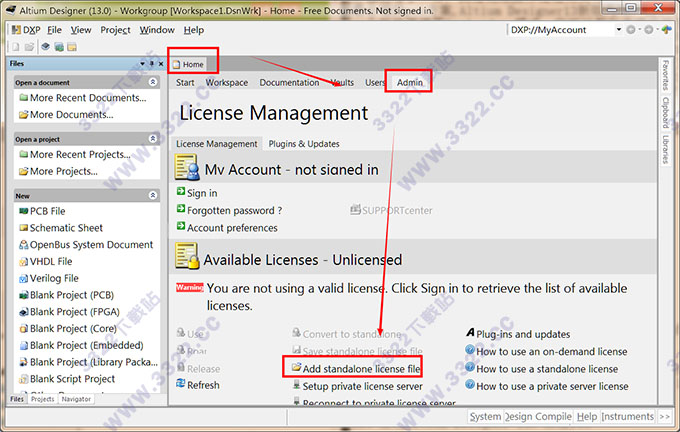
Task: Open the Help menu
Action: click(x=193, y=30)
